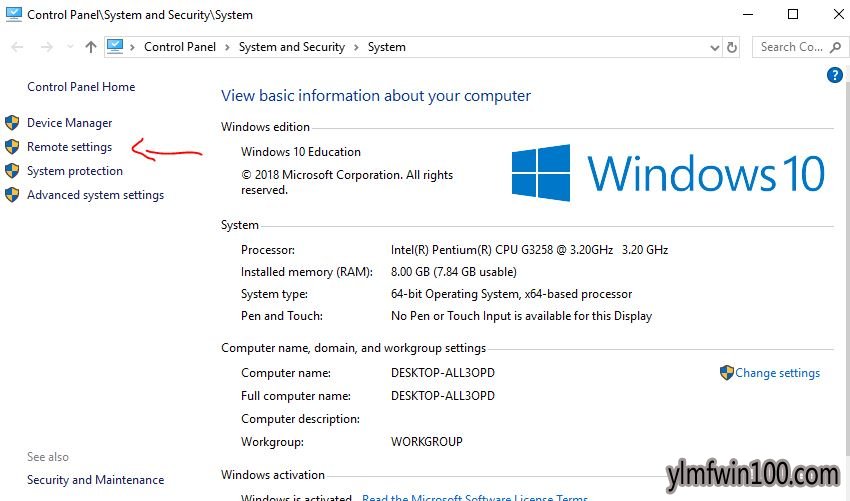Image resolution: width=850 pixels, height=501 pixels.
Task: Open the recent locations dropdown arrow
Action: 70,47
